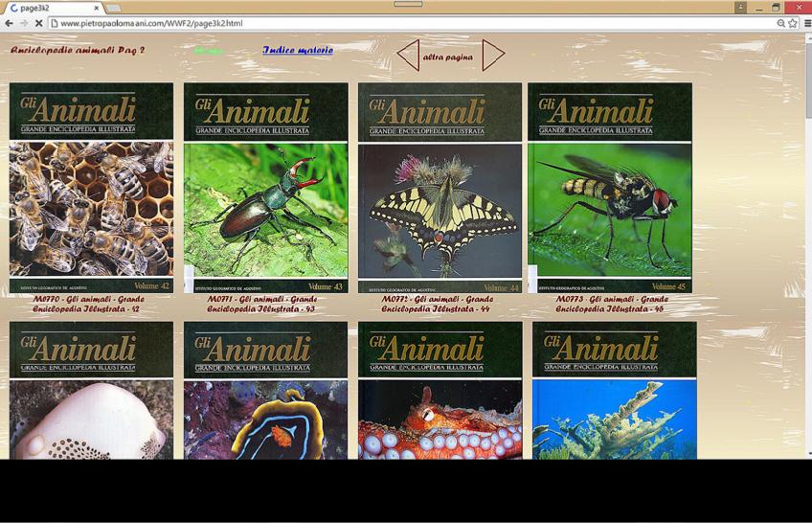Go to next page with right triangle arrow
Viewport: 812px width, 523px height.
click(x=492, y=55)
